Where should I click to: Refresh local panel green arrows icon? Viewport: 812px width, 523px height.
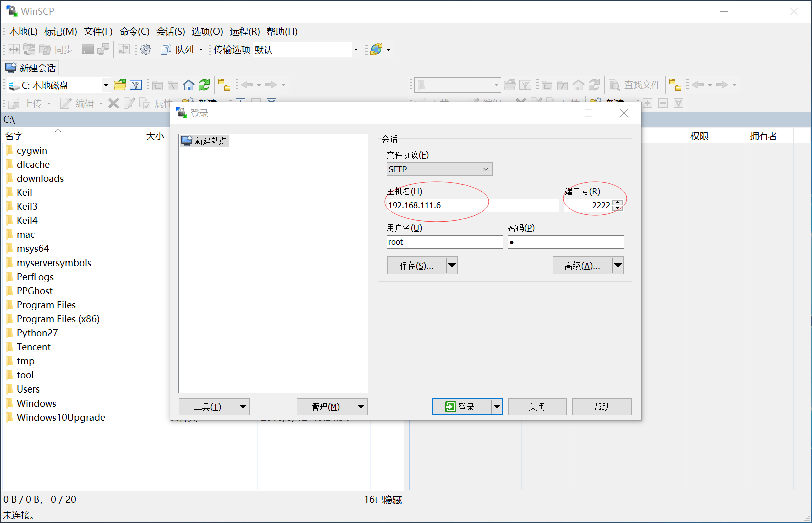(204, 85)
